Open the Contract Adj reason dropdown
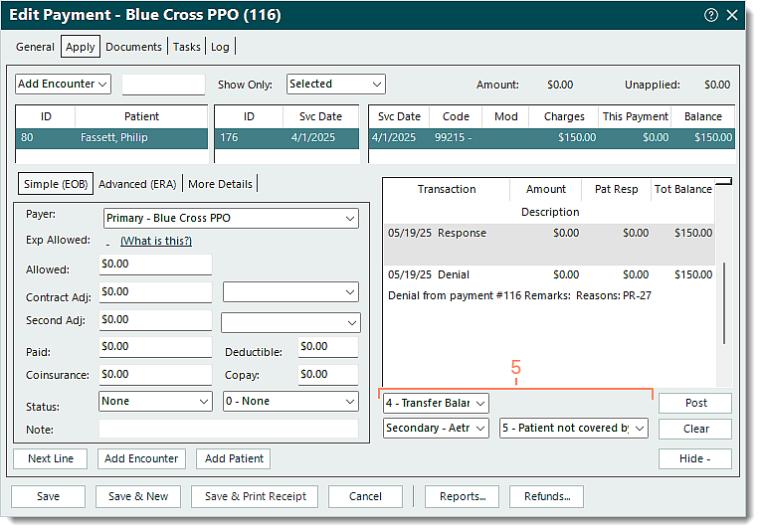 tap(290, 292)
